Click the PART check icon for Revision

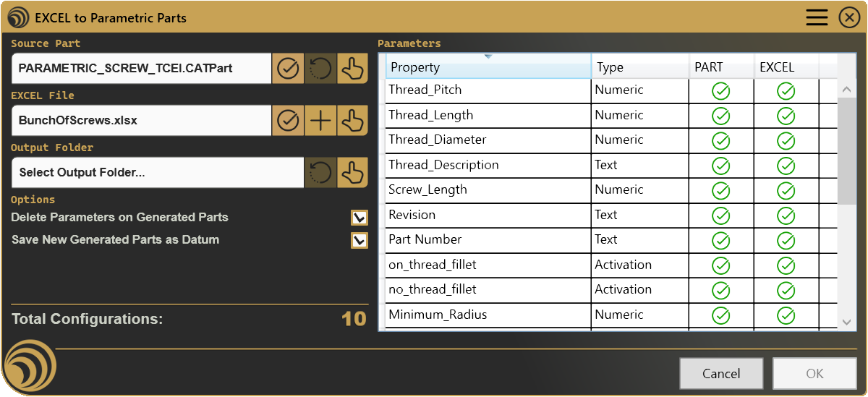(x=721, y=215)
